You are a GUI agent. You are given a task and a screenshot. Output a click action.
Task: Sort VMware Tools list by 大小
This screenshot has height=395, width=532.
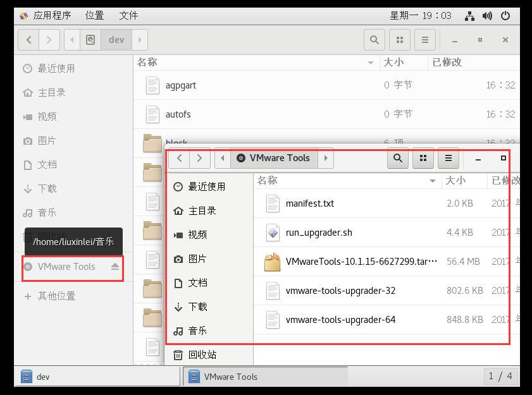pyautogui.click(x=464, y=181)
